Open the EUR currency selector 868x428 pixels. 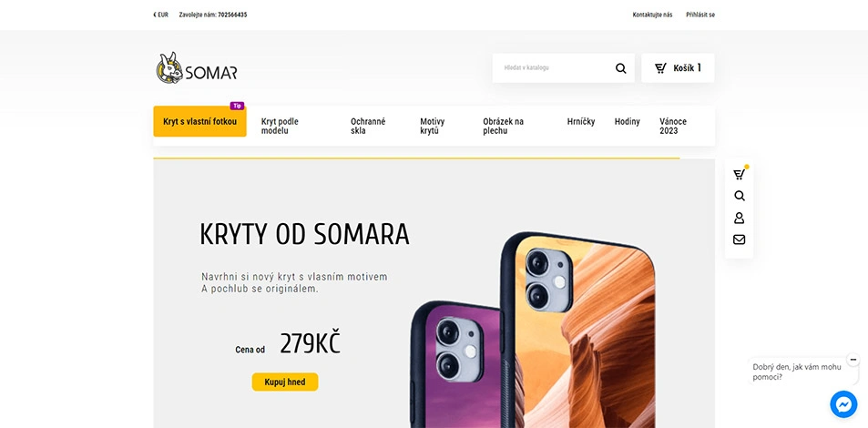160,15
